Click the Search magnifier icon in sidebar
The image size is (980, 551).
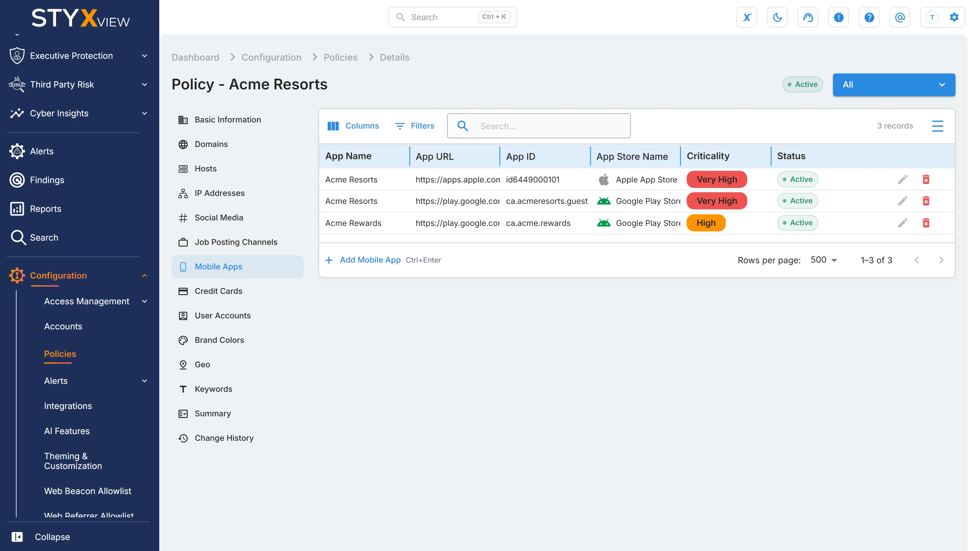(x=18, y=238)
